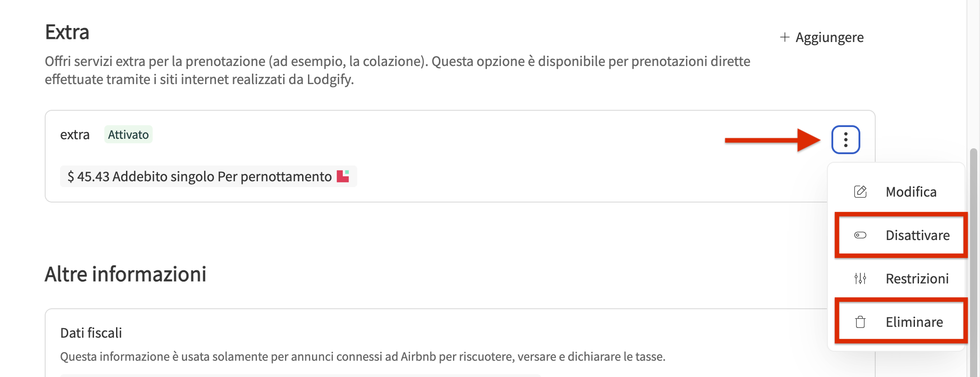The width and height of the screenshot is (980, 377).
Task: Click the Dati fiscali section heading
Action: 91,333
